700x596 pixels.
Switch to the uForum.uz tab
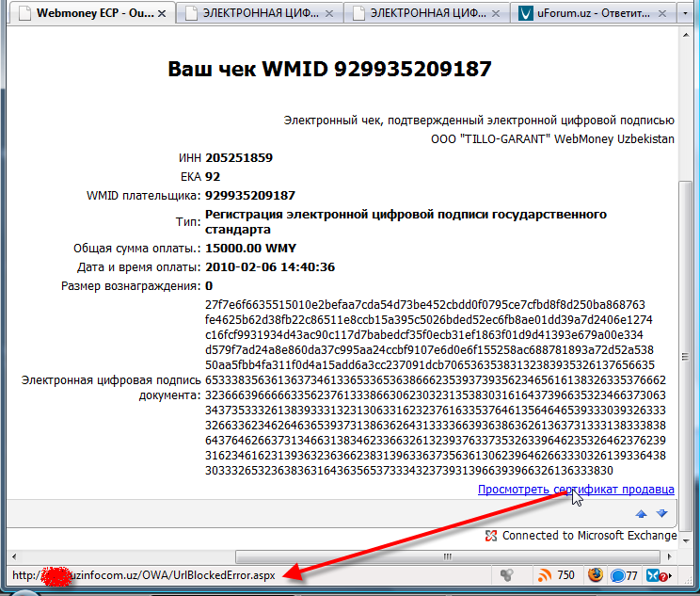point(594,13)
